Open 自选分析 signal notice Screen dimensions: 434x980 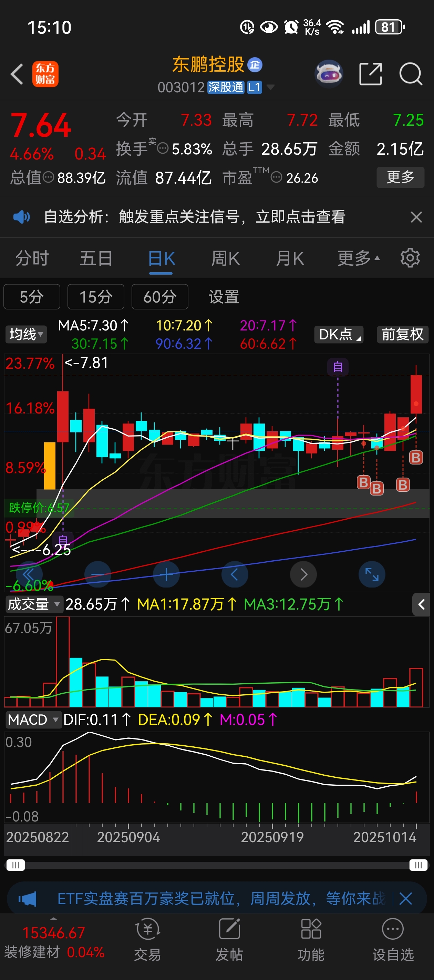click(x=195, y=217)
